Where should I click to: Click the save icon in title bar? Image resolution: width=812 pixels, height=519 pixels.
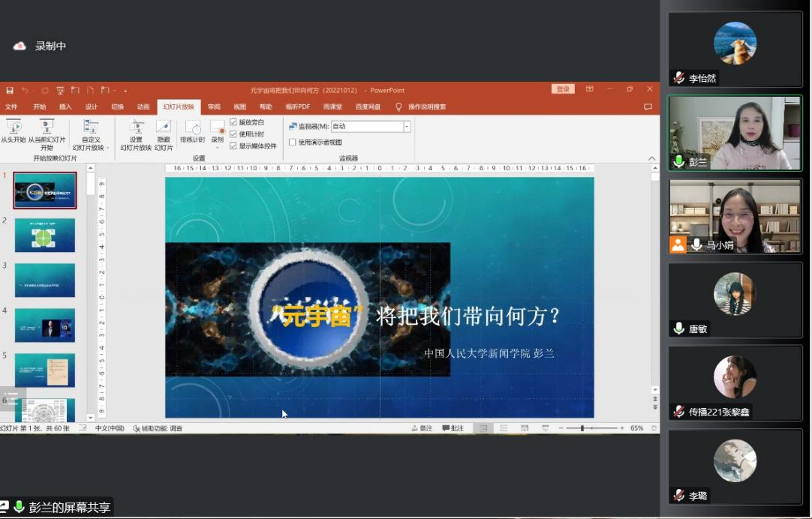point(10,90)
